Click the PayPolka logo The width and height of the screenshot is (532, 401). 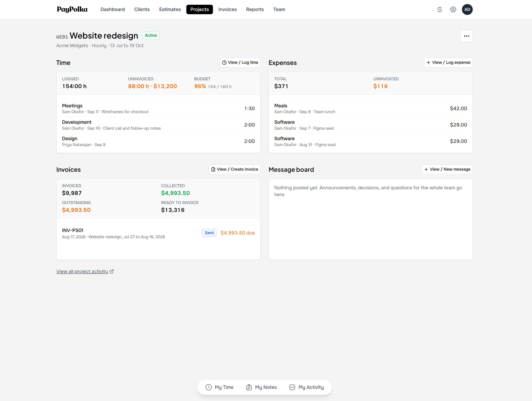pos(72,9)
